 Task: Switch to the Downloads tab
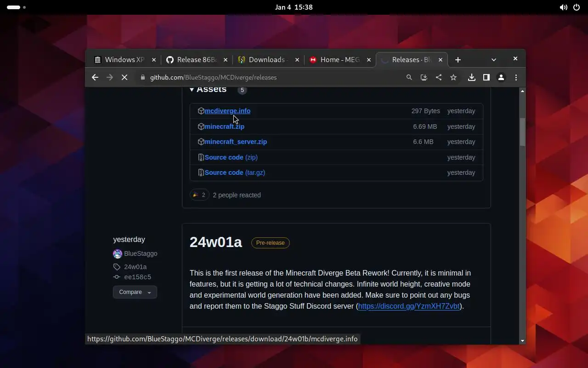coord(267,60)
